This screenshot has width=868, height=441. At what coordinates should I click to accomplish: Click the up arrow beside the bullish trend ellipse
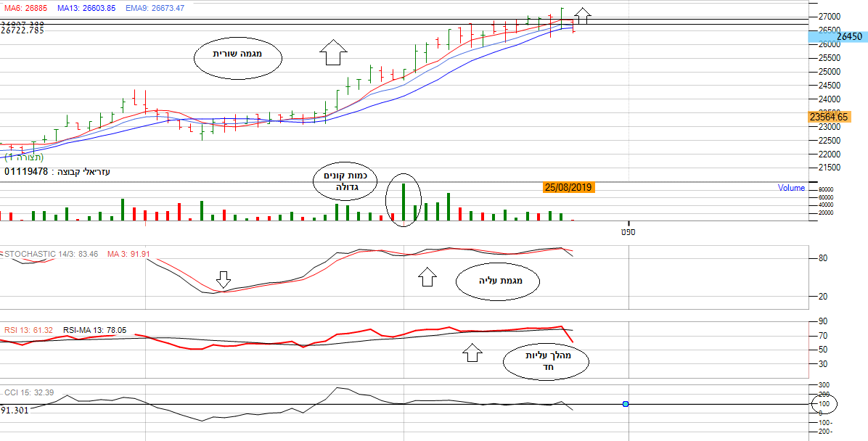point(333,52)
